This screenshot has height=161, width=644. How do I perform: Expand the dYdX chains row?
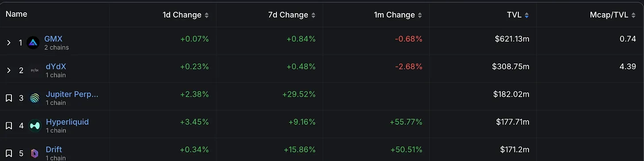(8, 71)
